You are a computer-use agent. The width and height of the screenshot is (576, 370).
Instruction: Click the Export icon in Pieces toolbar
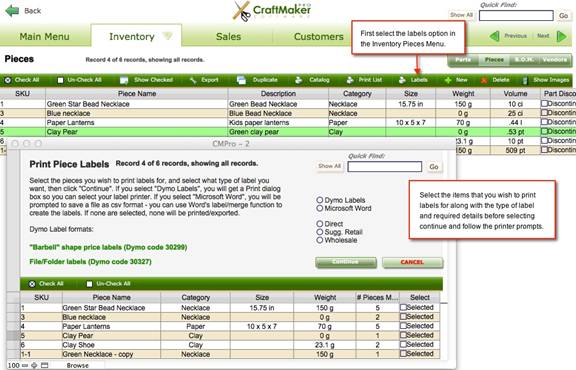193,80
